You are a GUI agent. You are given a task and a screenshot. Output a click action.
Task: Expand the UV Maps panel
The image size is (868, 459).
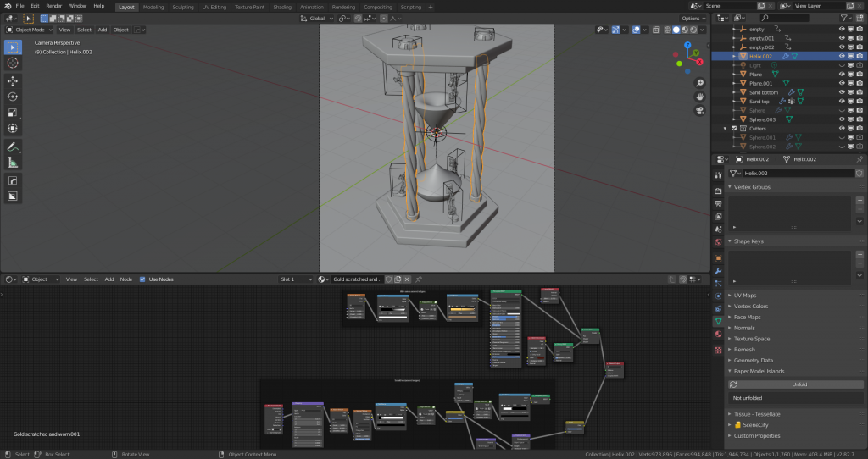click(x=745, y=296)
